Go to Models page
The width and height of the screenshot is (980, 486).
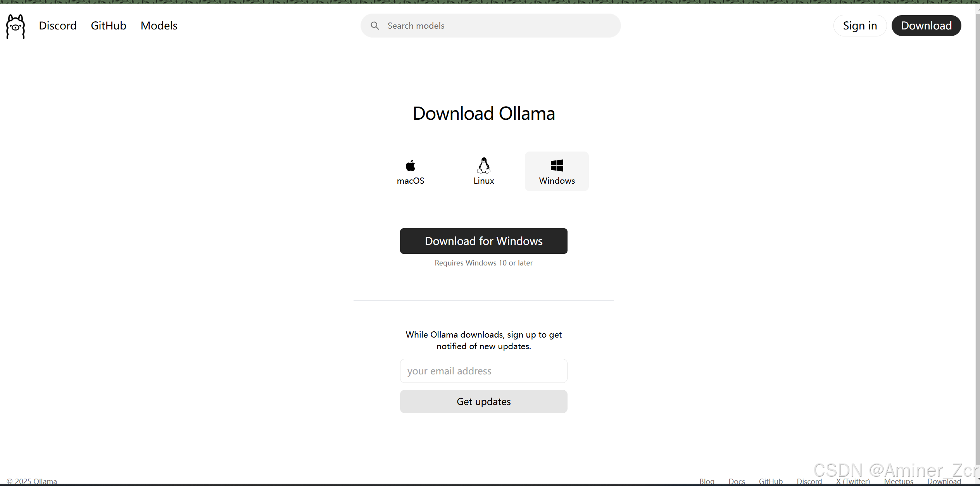coord(159,26)
